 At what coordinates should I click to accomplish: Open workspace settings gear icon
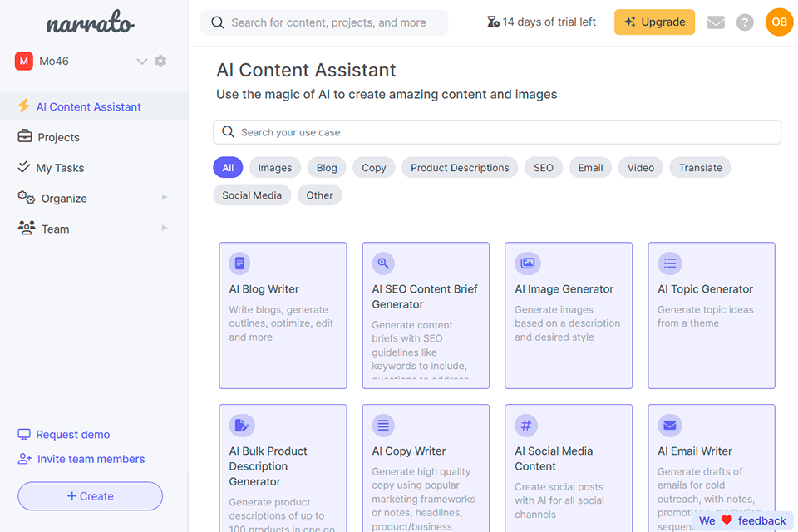(160, 61)
